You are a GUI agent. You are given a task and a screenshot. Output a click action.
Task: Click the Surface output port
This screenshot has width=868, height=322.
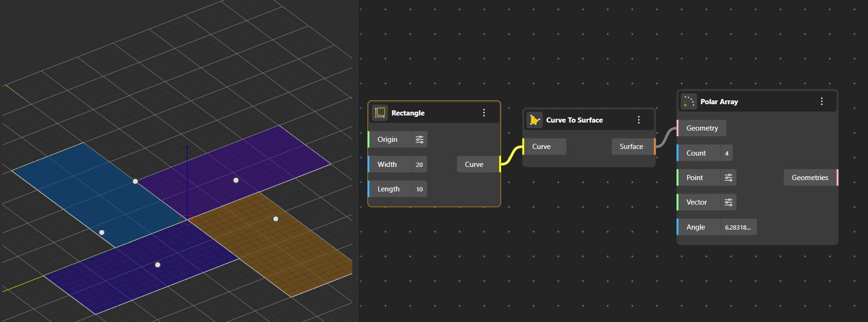655,147
